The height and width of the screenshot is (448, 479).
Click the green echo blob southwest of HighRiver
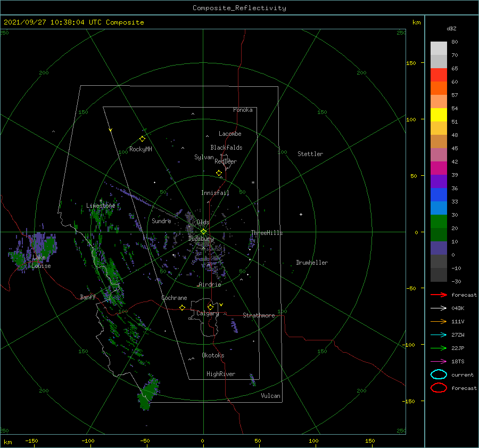coord(148,393)
